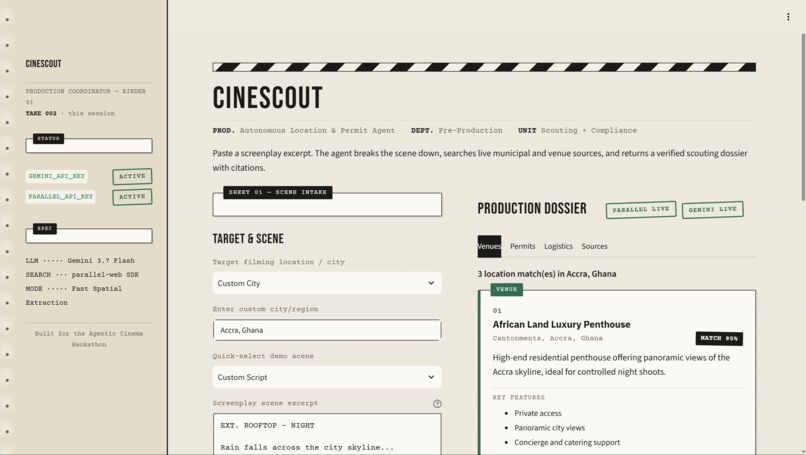Switch to the Logistics tab
The width and height of the screenshot is (806, 455).
[558, 246]
